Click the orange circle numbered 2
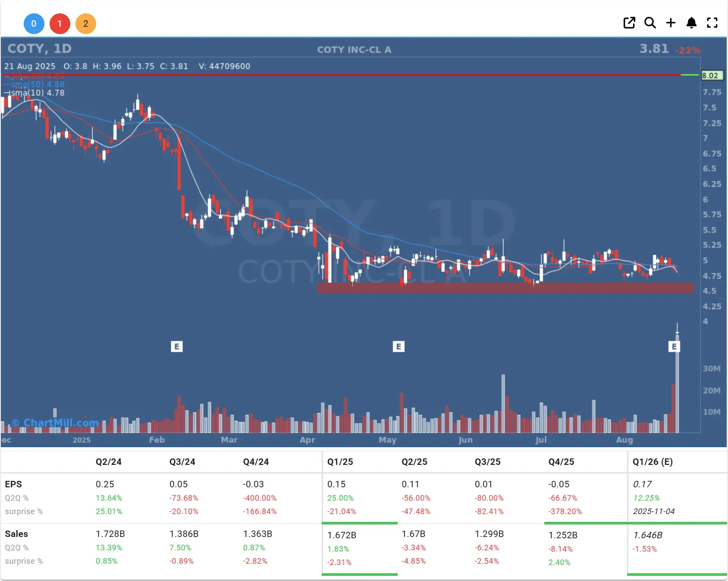Image resolution: width=728 pixels, height=581 pixels. pyautogui.click(x=85, y=24)
